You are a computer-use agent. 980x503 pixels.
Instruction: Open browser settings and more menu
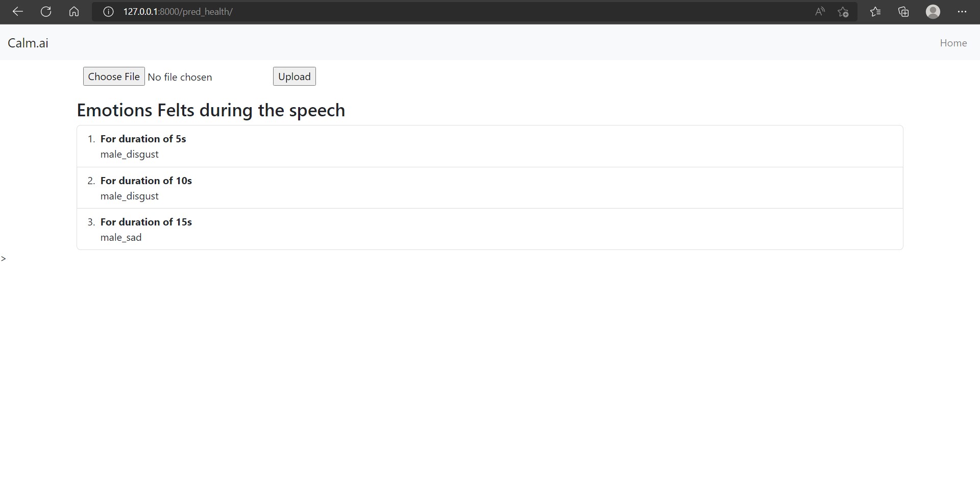[962, 12]
